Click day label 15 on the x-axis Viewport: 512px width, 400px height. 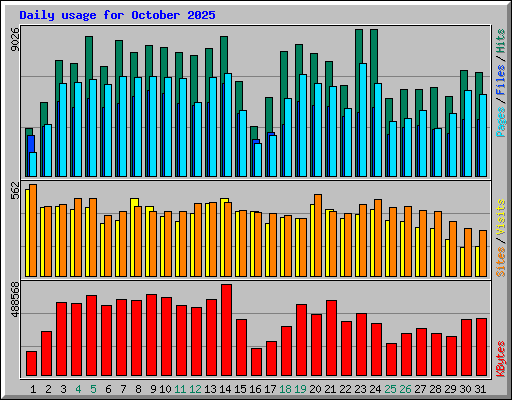240,389
